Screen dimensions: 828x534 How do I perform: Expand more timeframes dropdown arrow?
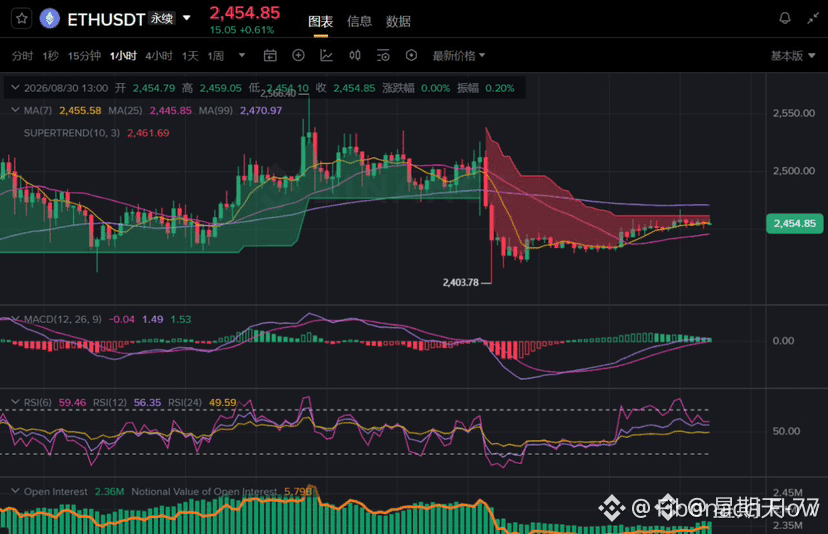242,55
